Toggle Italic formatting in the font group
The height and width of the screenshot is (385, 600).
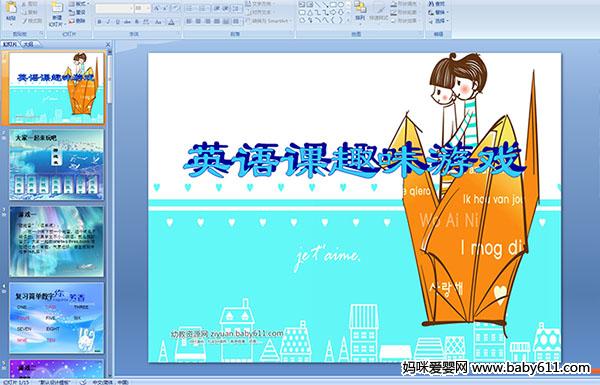[108, 22]
